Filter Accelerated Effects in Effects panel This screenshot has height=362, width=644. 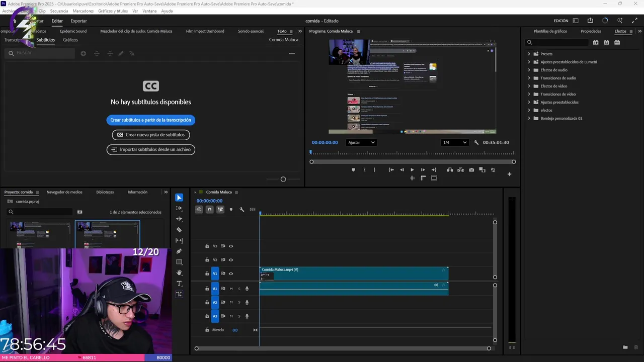click(x=596, y=42)
